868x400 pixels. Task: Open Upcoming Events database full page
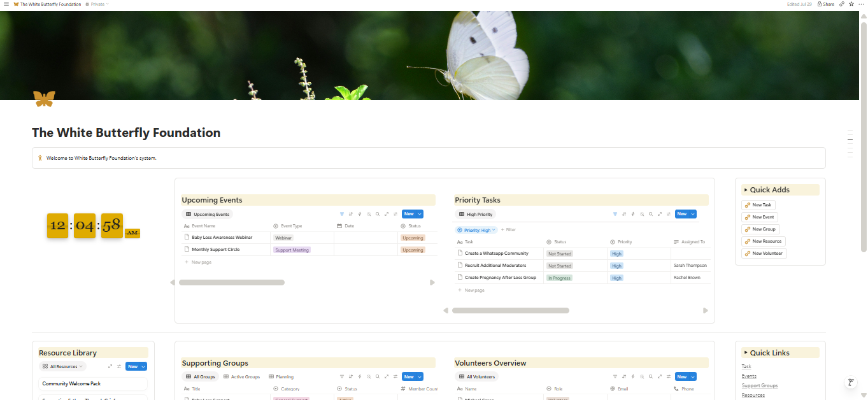point(387,214)
